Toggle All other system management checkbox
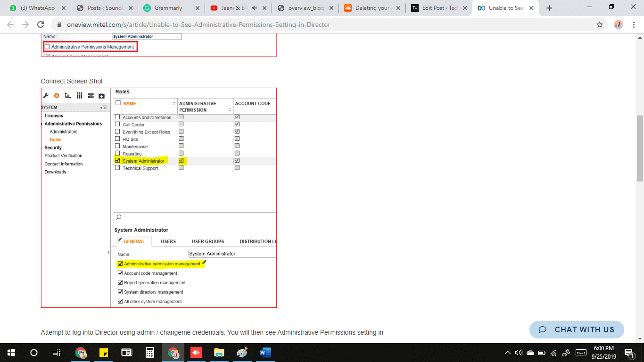The image size is (644, 362). click(120, 302)
